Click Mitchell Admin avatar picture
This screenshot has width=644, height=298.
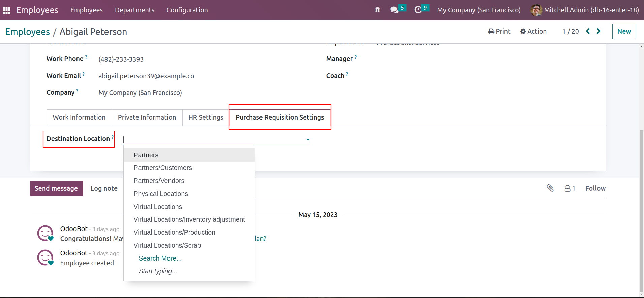pos(536,10)
